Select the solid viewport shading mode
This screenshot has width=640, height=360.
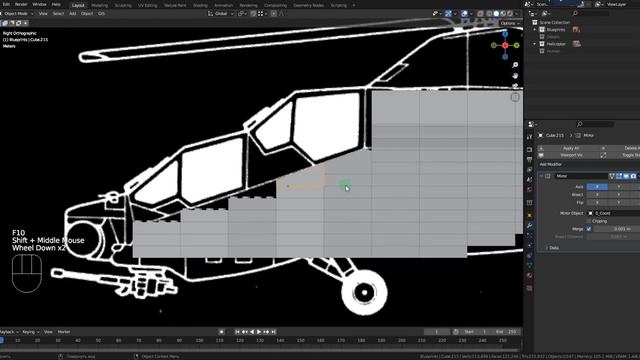point(496,13)
